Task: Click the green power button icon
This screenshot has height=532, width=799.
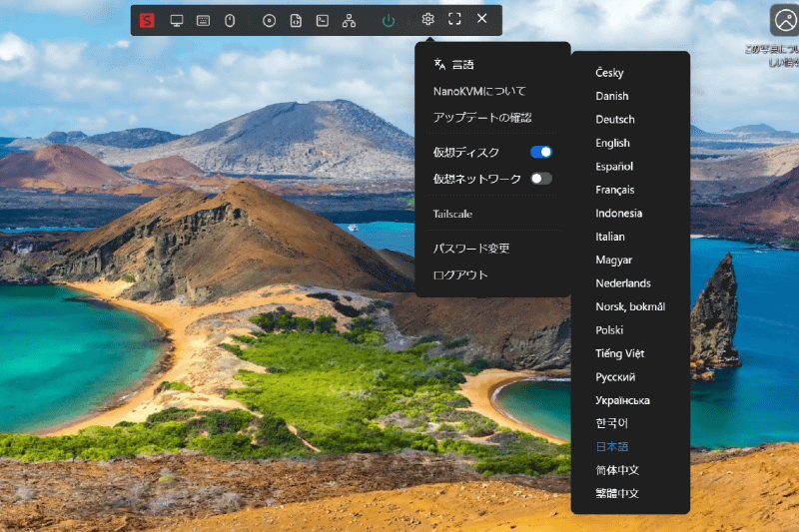Action: click(x=389, y=20)
